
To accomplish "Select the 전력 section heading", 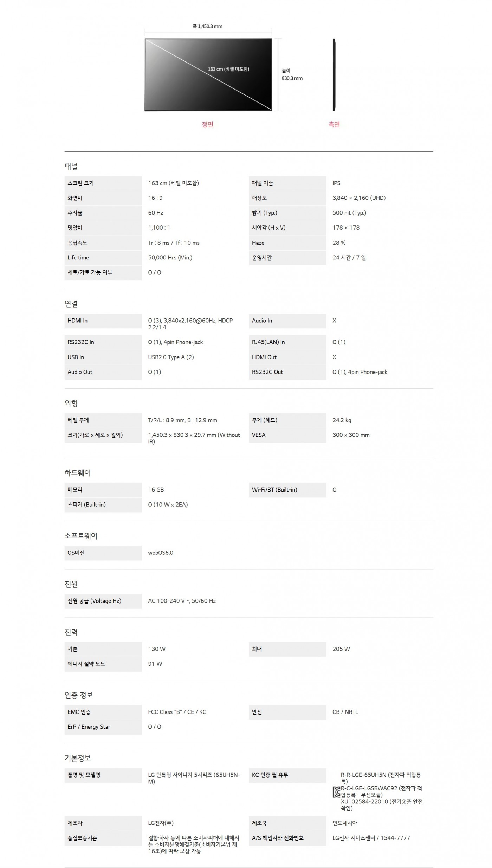I will [x=71, y=632].
